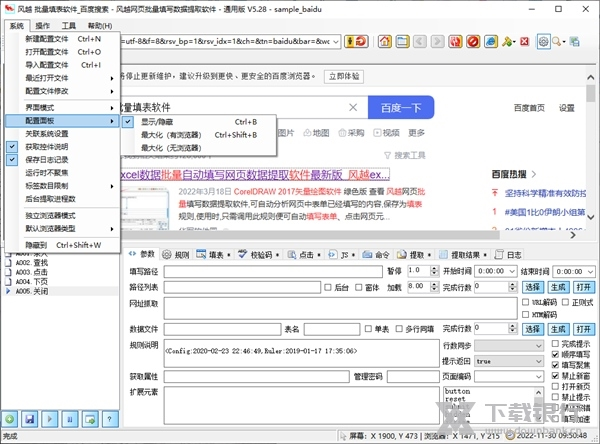Click 打开 button in 数据文件 row

pos(584,329)
